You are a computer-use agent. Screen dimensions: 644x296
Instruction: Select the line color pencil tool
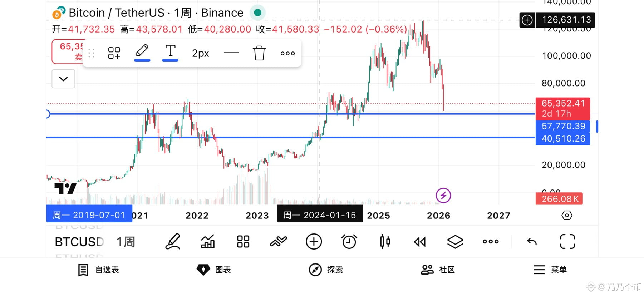click(x=142, y=52)
